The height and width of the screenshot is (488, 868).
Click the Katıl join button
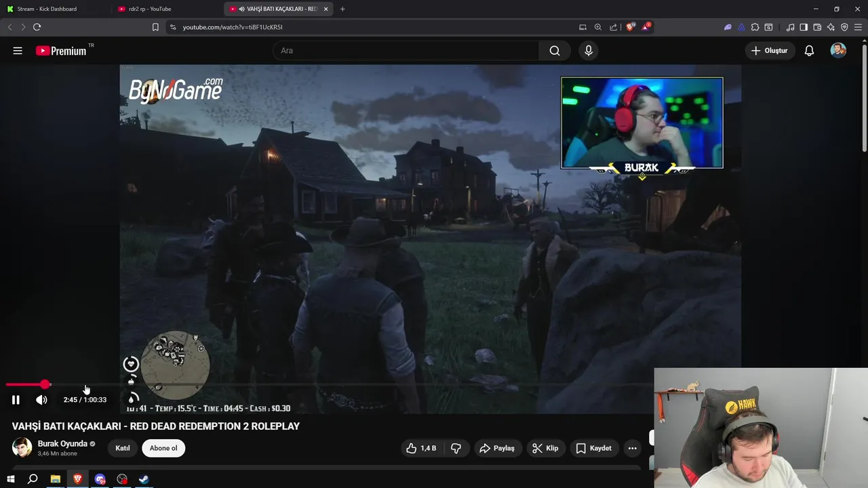[x=123, y=448]
